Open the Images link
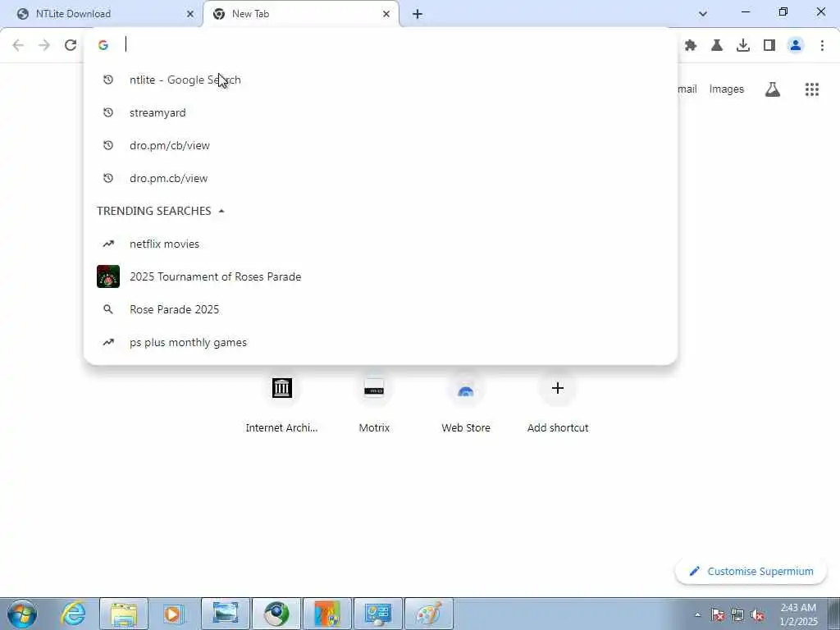The height and width of the screenshot is (630, 840). coord(727,89)
